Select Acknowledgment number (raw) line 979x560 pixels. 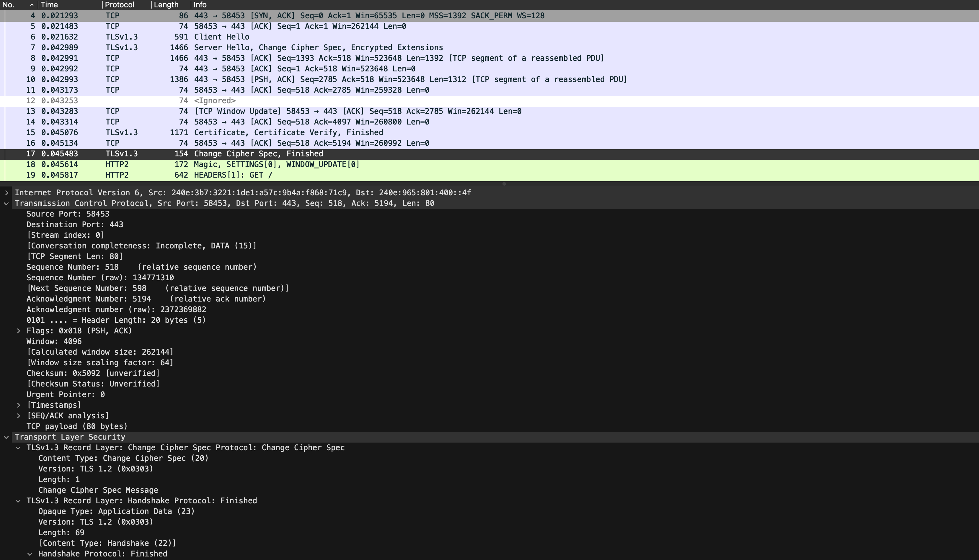[116, 310]
